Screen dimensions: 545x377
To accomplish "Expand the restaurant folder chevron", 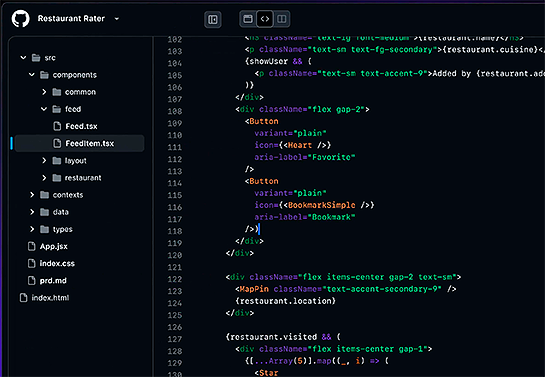I will pos(44,178).
